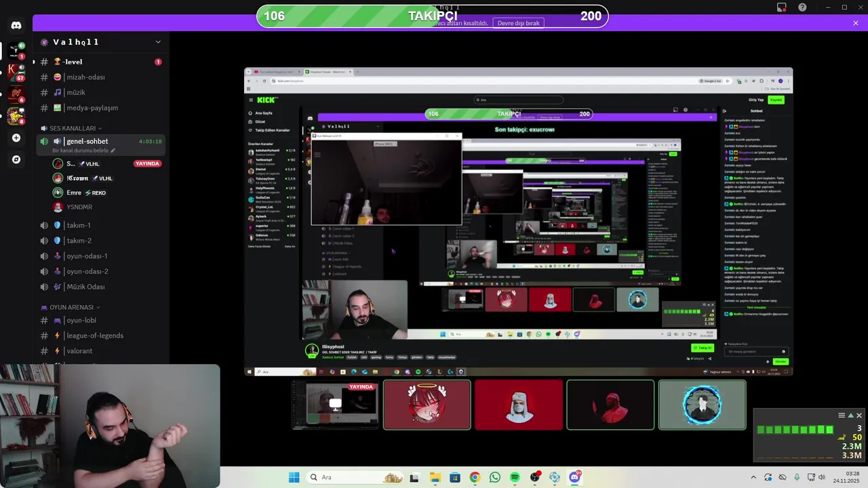Image resolution: width=868 pixels, height=488 pixels.
Task: Click the pencil icon beside channel status
Action: coord(113,150)
